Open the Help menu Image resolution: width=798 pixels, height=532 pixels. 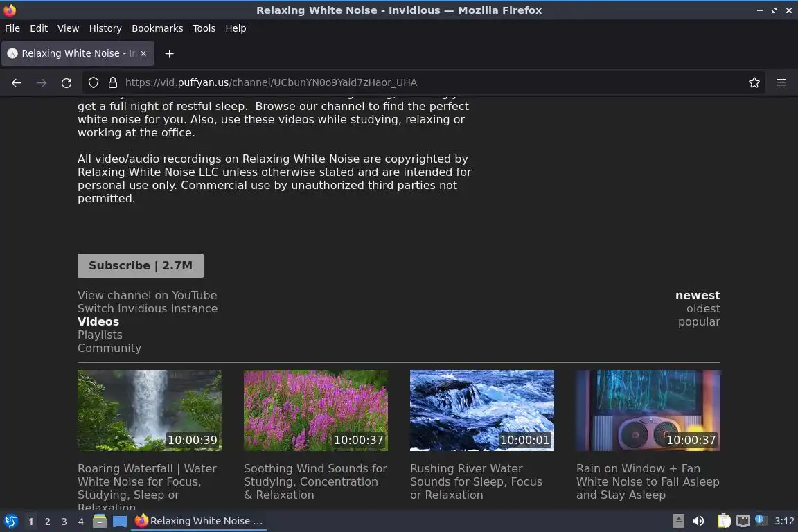pyautogui.click(x=236, y=28)
